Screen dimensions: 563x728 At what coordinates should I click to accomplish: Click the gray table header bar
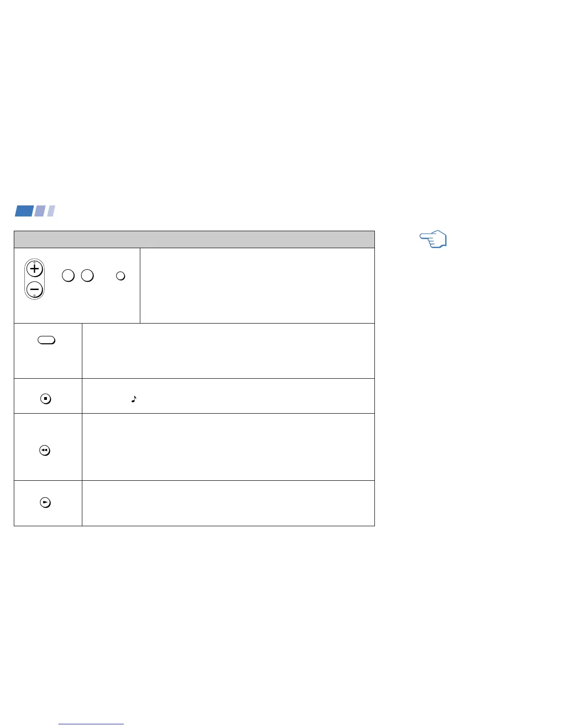point(194,239)
